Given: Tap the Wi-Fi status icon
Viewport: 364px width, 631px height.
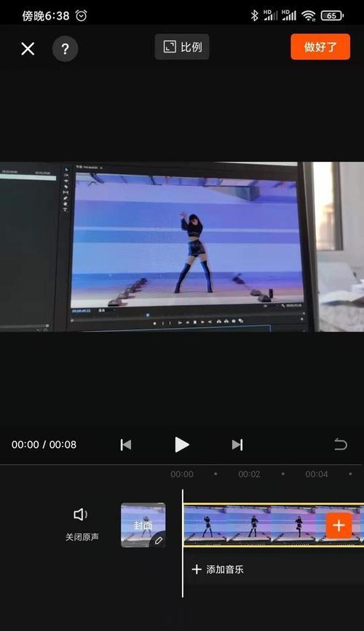Looking at the screenshot, I should (309, 16).
